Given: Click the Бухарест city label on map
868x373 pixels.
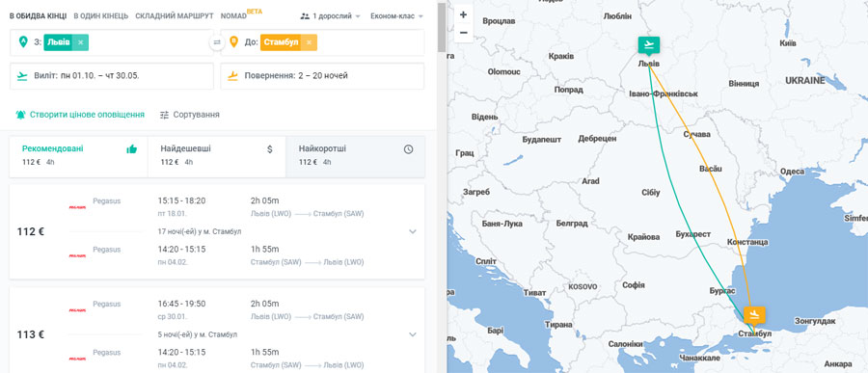Looking at the screenshot, I should point(693,234).
